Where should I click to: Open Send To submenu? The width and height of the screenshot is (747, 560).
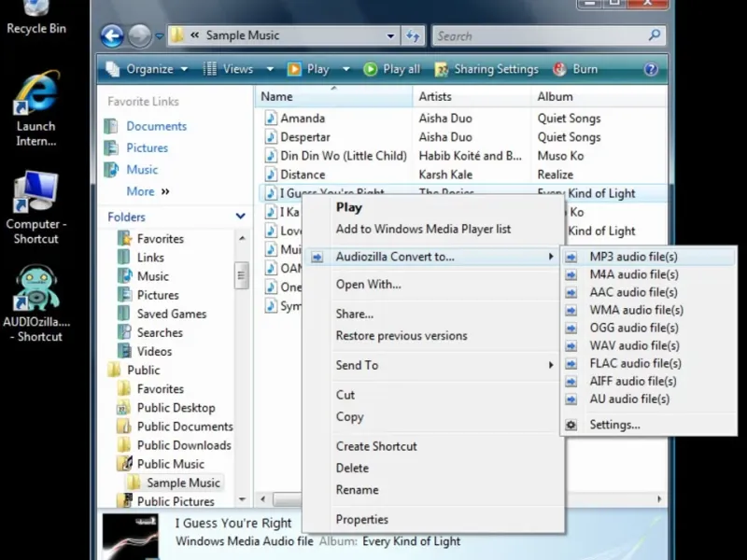[x=433, y=365]
